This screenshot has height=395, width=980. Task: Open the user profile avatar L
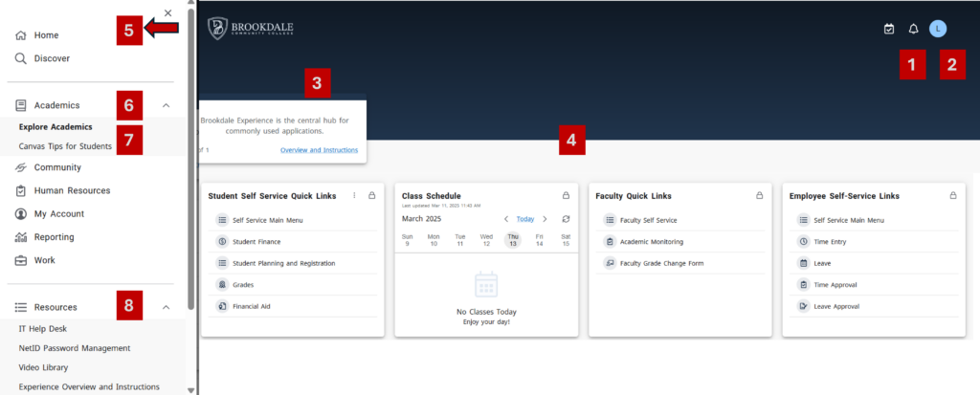click(938, 28)
